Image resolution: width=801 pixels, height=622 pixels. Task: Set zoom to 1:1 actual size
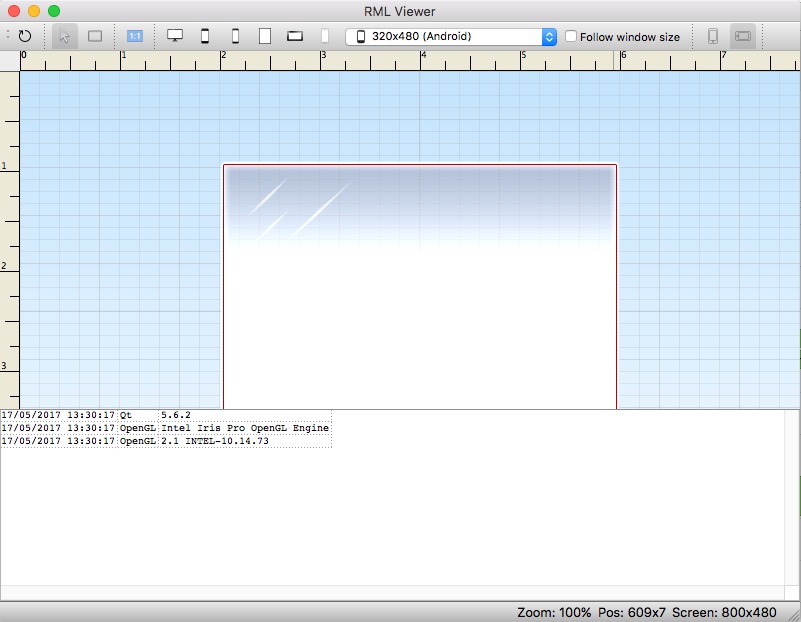click(x=135, y=36)
